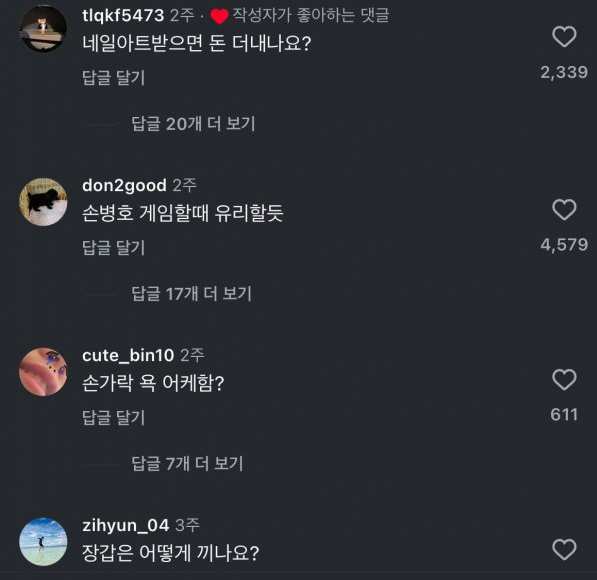Show '답글 7개 더 보기' replies
The height and width of the screenshot is (580, 597).
point(187,463)
